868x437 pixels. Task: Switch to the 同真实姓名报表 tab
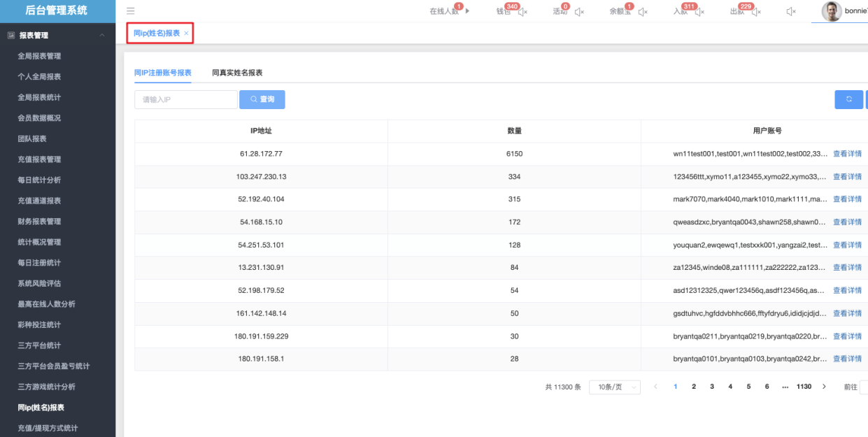click(x=237, y=73)
